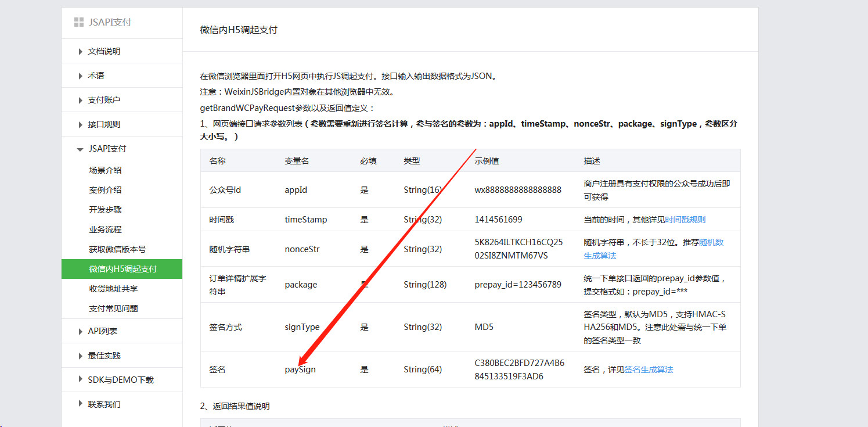Viewport: 868px width, 427px height.
Task: Follow the 签名生成算法 link
Action: [x=649, y=369]
